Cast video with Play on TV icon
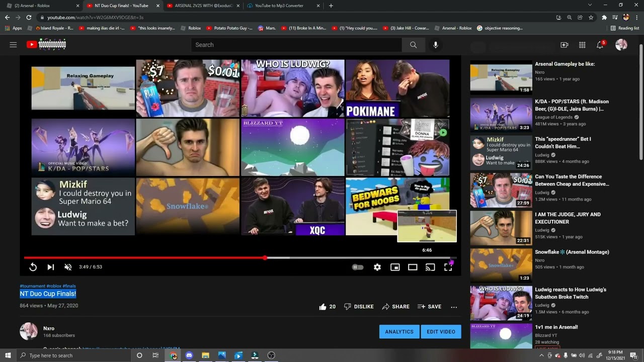The height and width of the screenshot is (362, 644). [430, 267]
